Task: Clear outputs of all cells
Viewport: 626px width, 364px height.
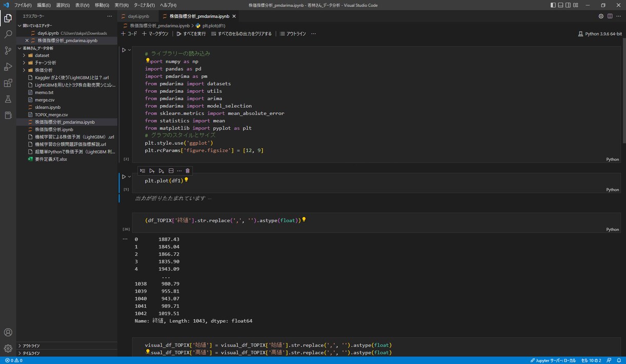Action: (241, 34)
